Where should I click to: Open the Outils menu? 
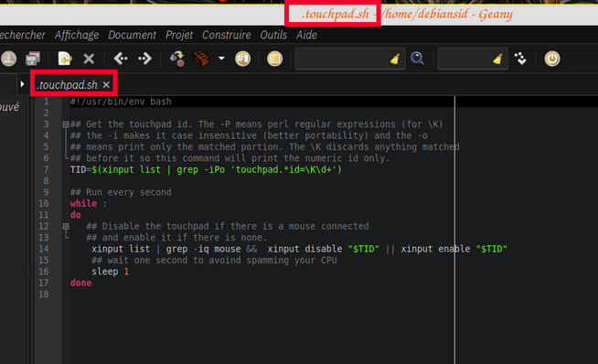pos(273,35)
